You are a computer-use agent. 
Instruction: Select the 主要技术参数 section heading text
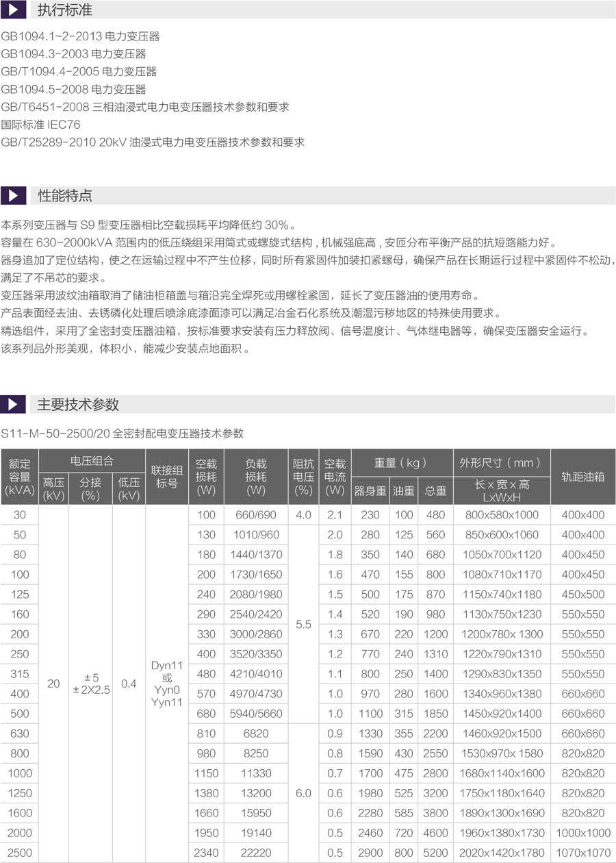coord(78,405)
